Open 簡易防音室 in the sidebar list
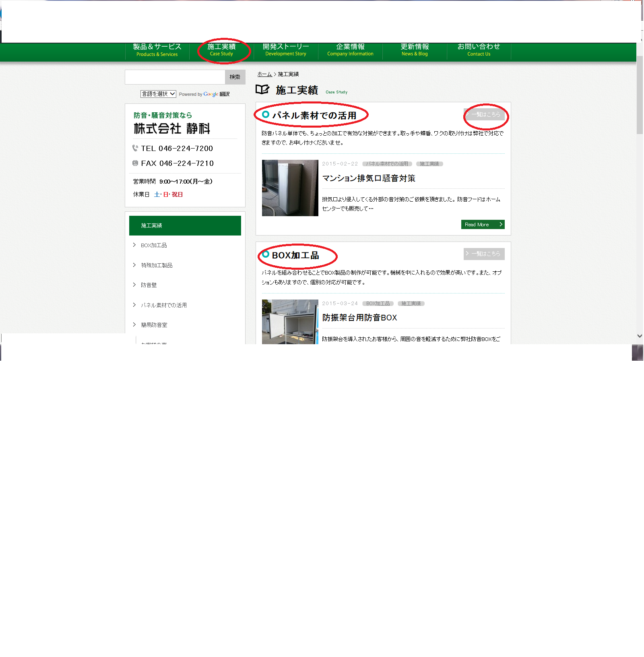The width and height of the screenshot is (644, 657). click(154, 325)
